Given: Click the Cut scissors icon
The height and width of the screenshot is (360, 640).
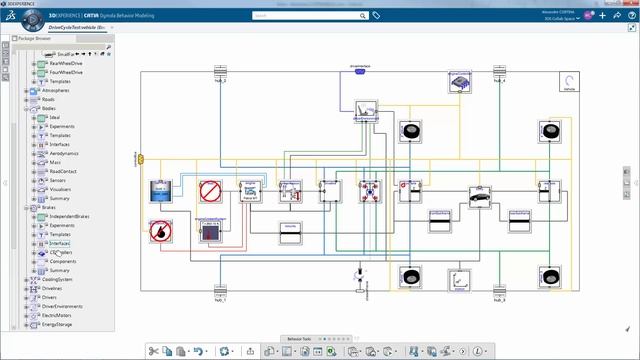Looking at the screenshot, I should coord(153,351).
